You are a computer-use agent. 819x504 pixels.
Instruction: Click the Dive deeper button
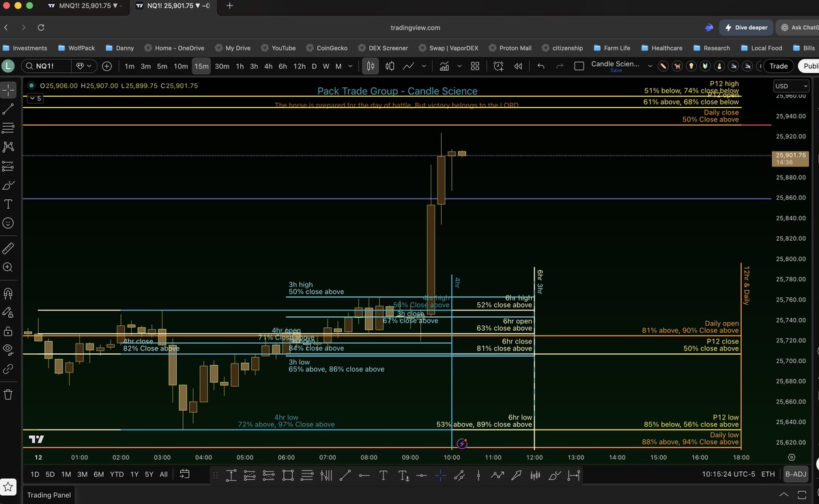[746, 28]
